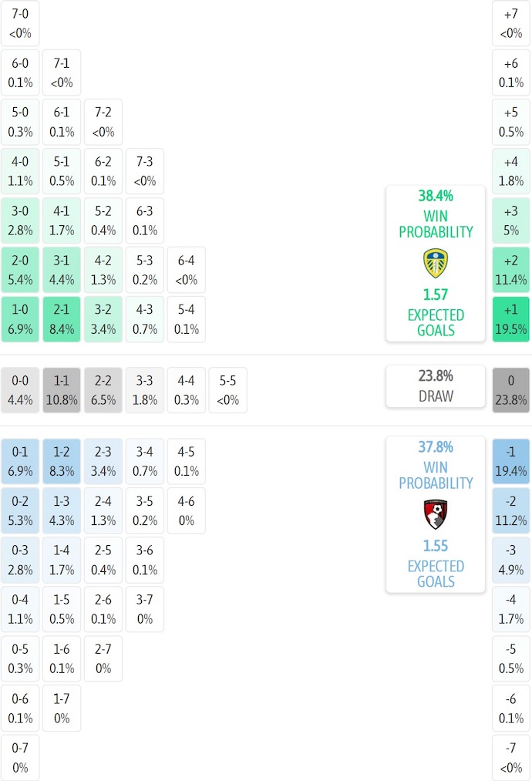Click the 38.4% win probability label
The height and width of the screenshot is (781, 532).
tap(436, 196)
